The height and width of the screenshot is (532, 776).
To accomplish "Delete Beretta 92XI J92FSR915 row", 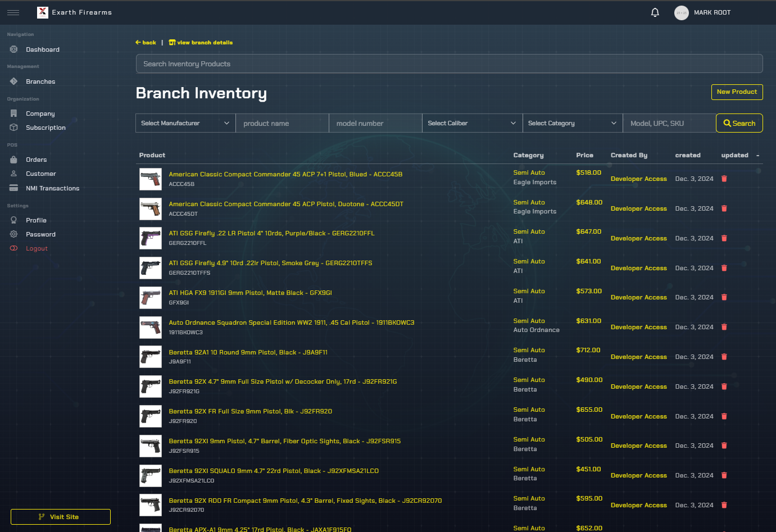I will point(724,445).
